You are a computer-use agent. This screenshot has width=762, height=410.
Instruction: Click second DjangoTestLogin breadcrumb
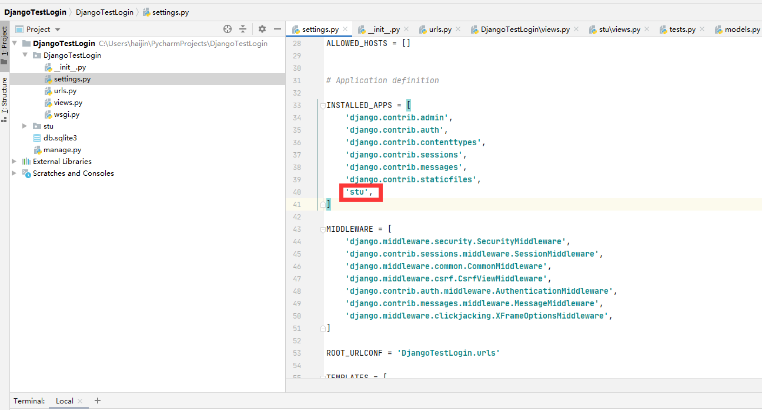click(104, 12)
